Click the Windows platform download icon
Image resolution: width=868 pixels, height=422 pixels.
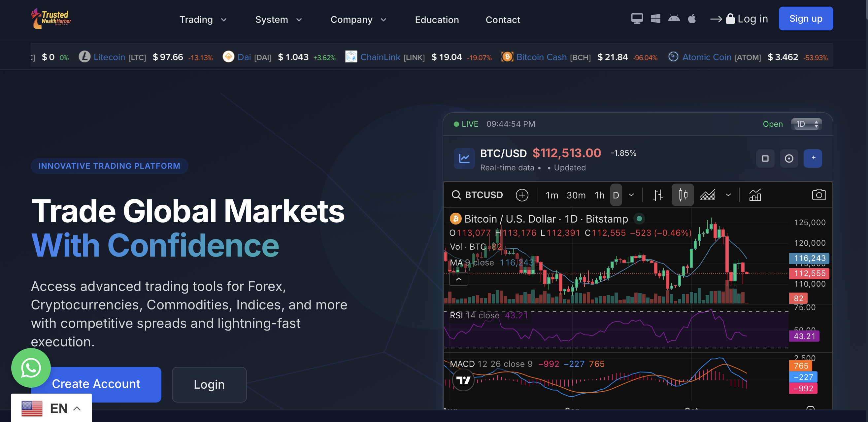(x=655, y=18)
